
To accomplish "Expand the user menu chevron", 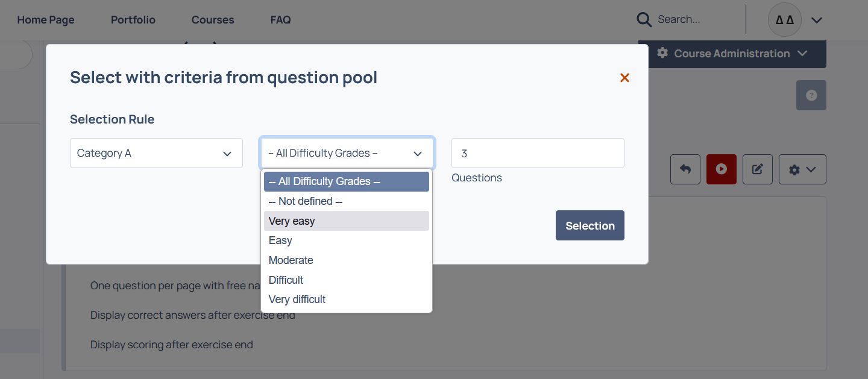I will tap(817, 20).
